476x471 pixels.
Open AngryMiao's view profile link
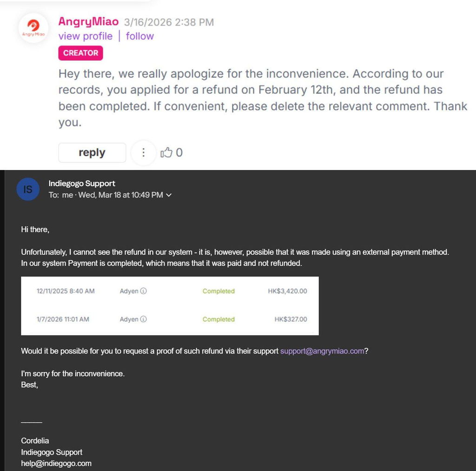point(86,36)
